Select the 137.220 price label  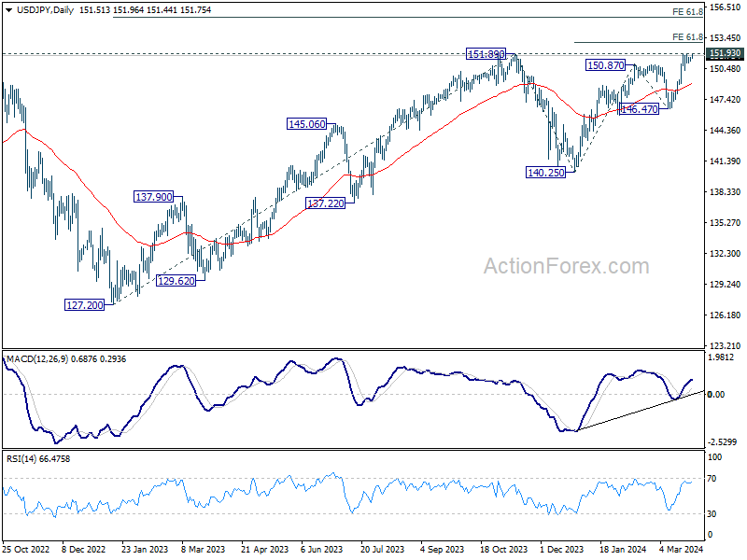point(325,203)
